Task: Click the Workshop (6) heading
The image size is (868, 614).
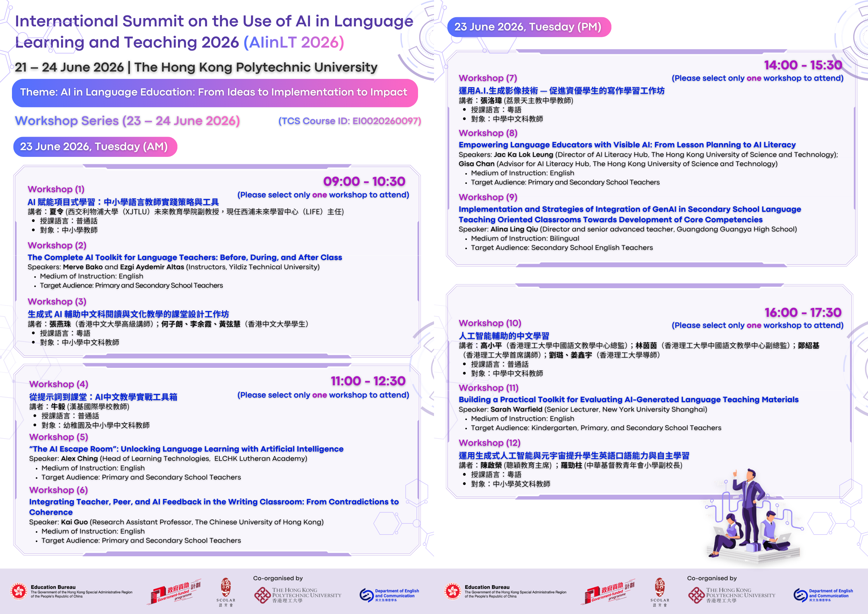Action: 59,490
